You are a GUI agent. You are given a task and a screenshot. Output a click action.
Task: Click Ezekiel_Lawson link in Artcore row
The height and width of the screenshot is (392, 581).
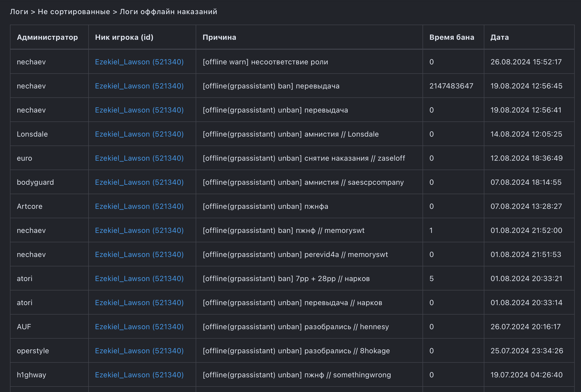pyautogui.click(x=139, y=206)
